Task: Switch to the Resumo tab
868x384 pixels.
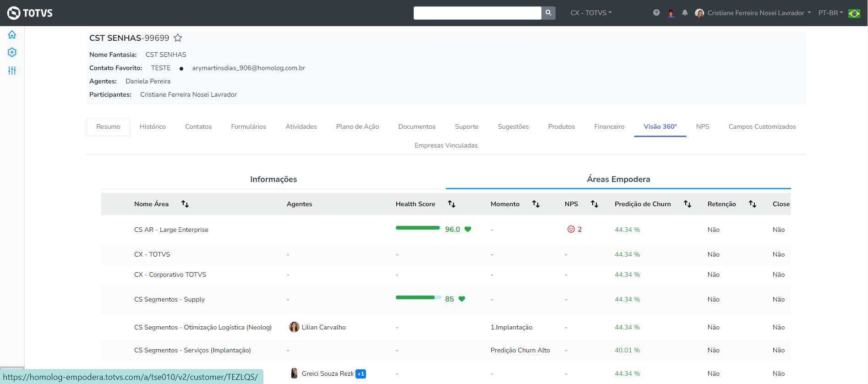Action: point(108,127)
